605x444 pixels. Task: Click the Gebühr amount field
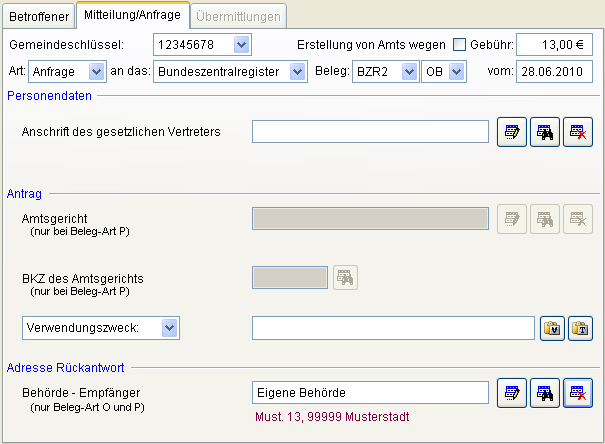[x=554, y=45]
